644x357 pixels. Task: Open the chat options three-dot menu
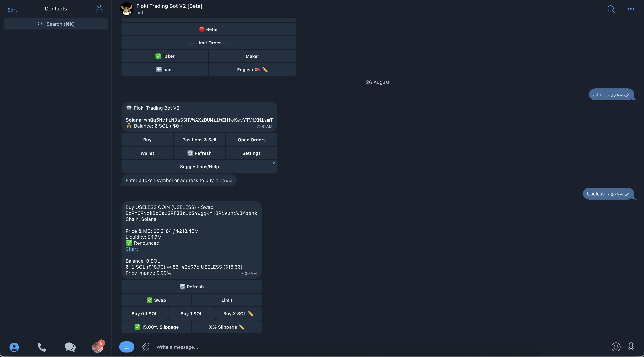point(631,9)
